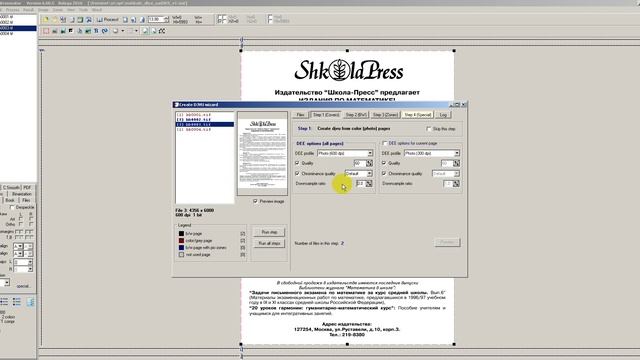Click the not used page legend swatch
This screenshot has width=640, height=360.
coord(181,254)
